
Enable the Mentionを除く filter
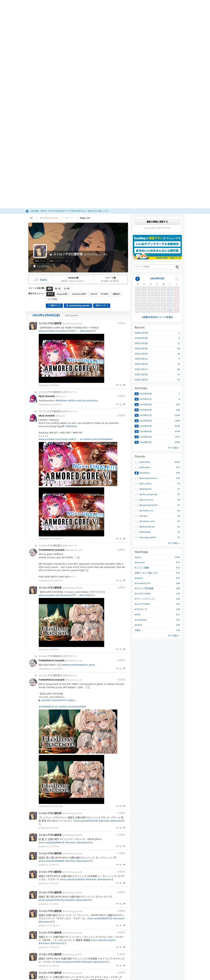(x=80, y=294)
